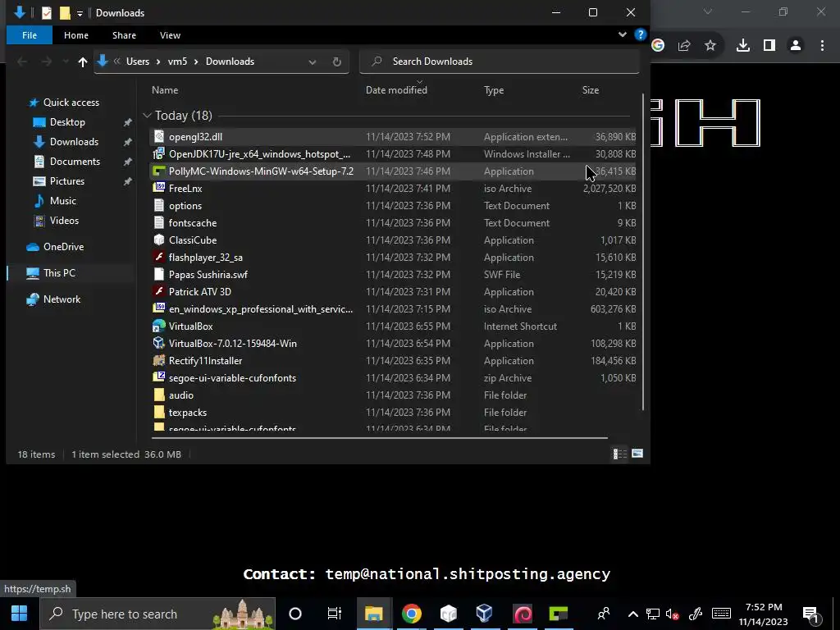
Task: Open Chrome from the taskbar
Action: point(412,614)
